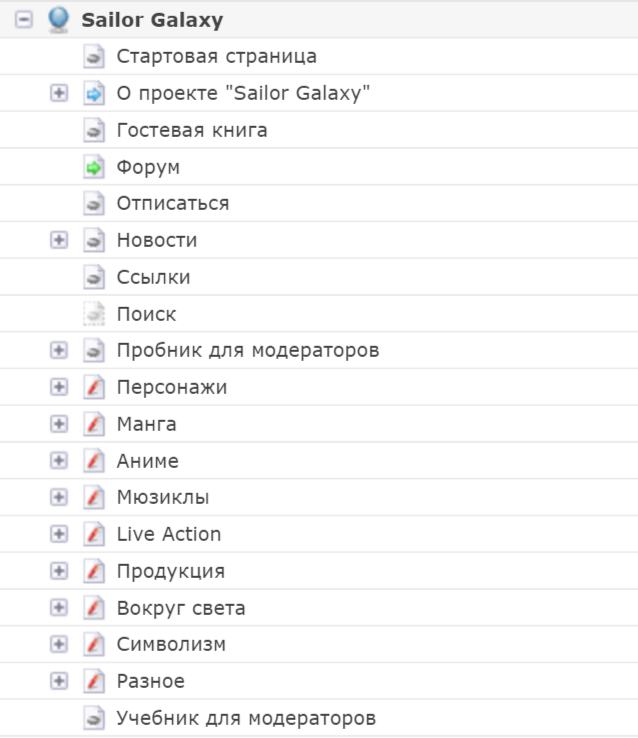The width and height of the screenshot is (638, 738).
Task: Expand the Разное node
Action: (59, 681)
